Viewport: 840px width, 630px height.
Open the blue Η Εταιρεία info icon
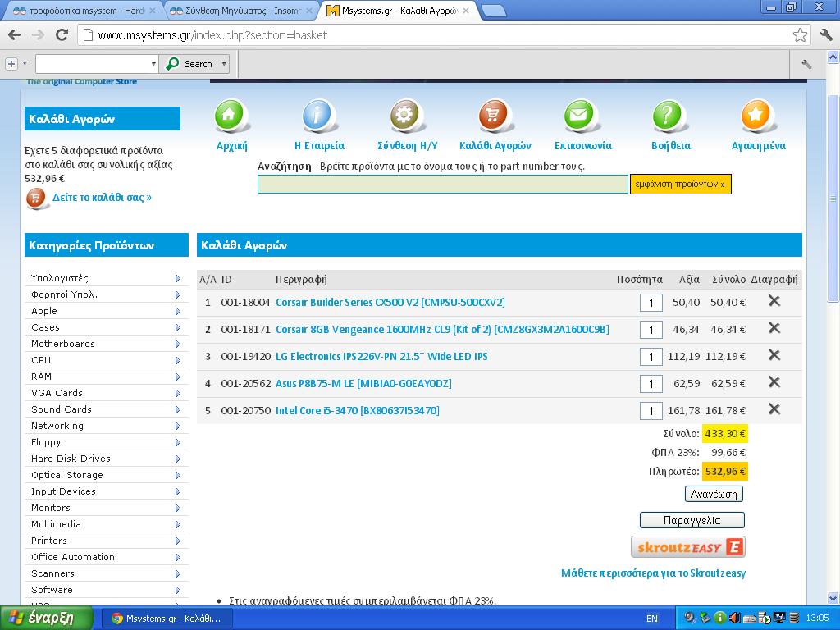(x=317, y=116)
